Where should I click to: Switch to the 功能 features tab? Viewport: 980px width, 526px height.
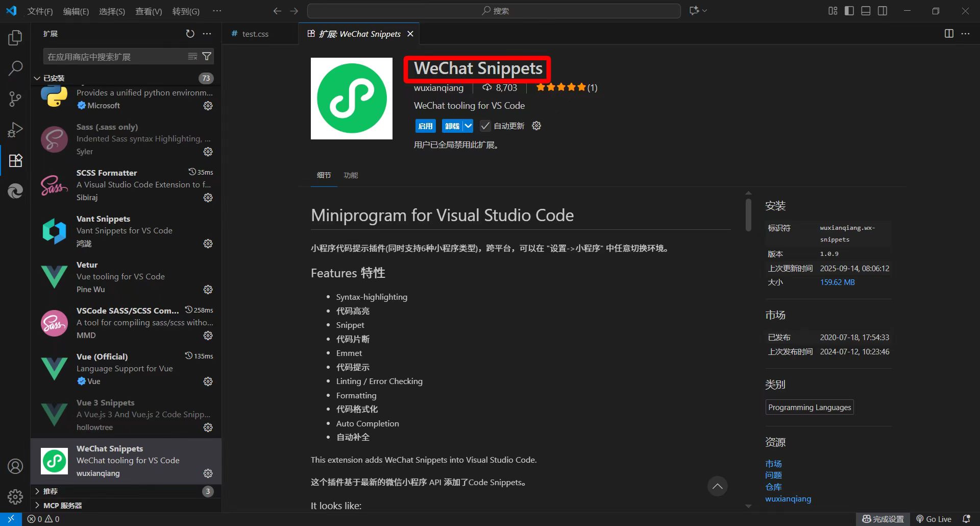[351, 175]
